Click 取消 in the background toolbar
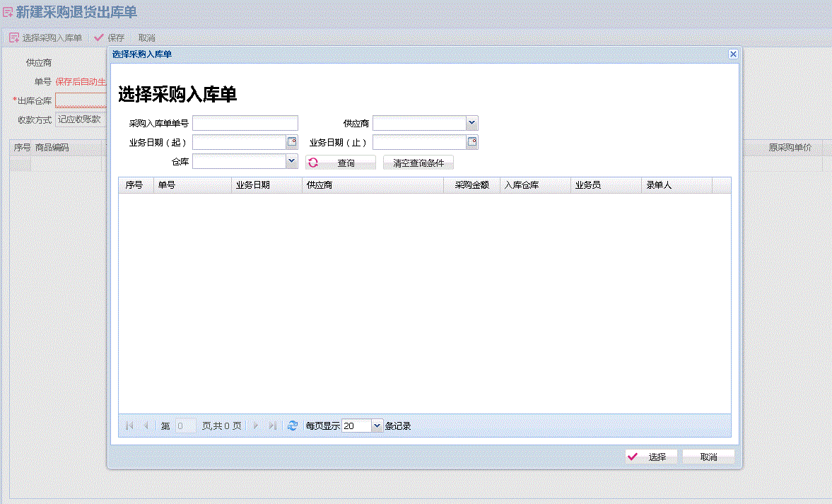The image size is (832, 504). (x=146, y=37)
